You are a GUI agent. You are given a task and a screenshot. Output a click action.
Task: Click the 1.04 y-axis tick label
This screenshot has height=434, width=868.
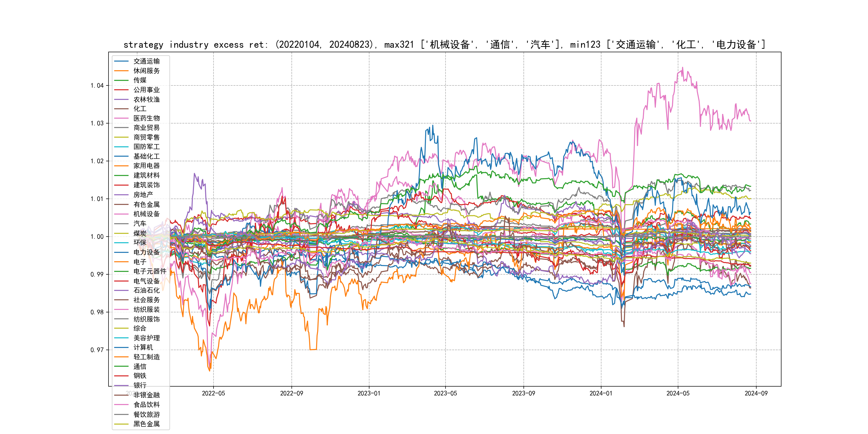pos(97,85)
